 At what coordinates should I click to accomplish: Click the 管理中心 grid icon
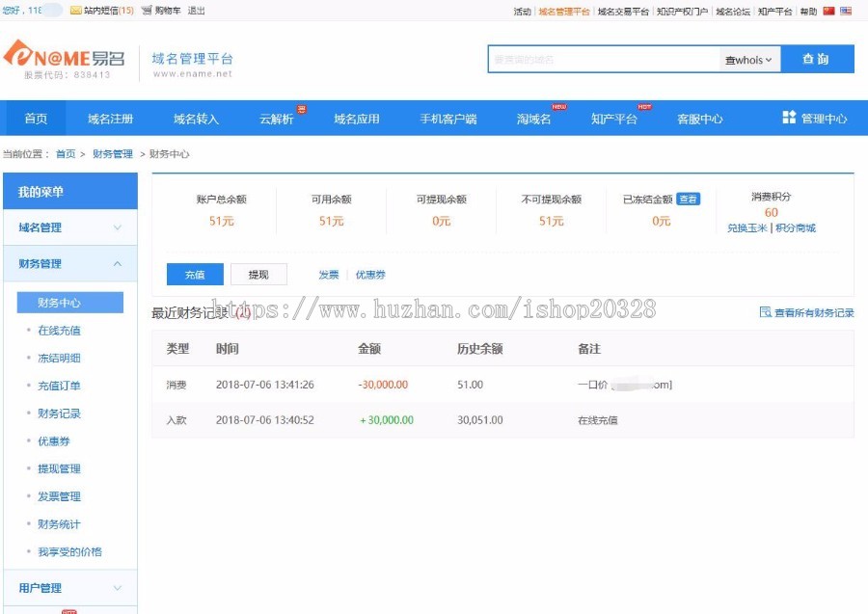point(790,116)
